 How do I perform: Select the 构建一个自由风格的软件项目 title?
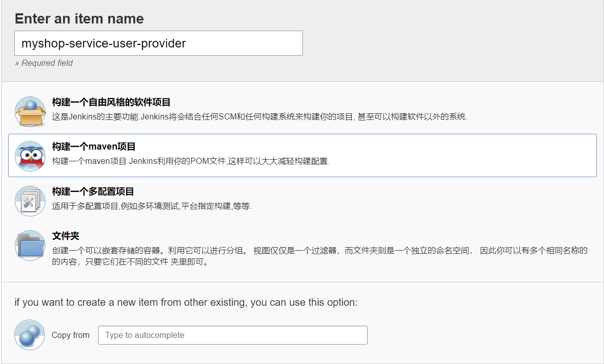click(x=111, y=103)
